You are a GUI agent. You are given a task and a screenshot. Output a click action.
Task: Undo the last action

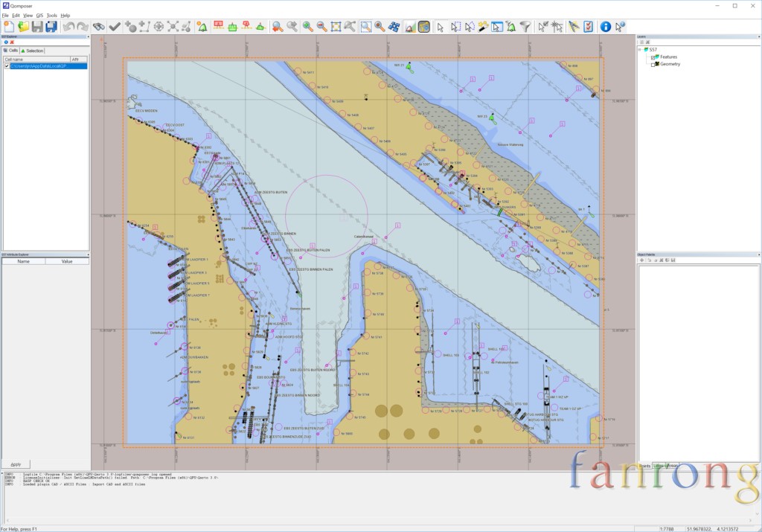(x=68, y=27)
